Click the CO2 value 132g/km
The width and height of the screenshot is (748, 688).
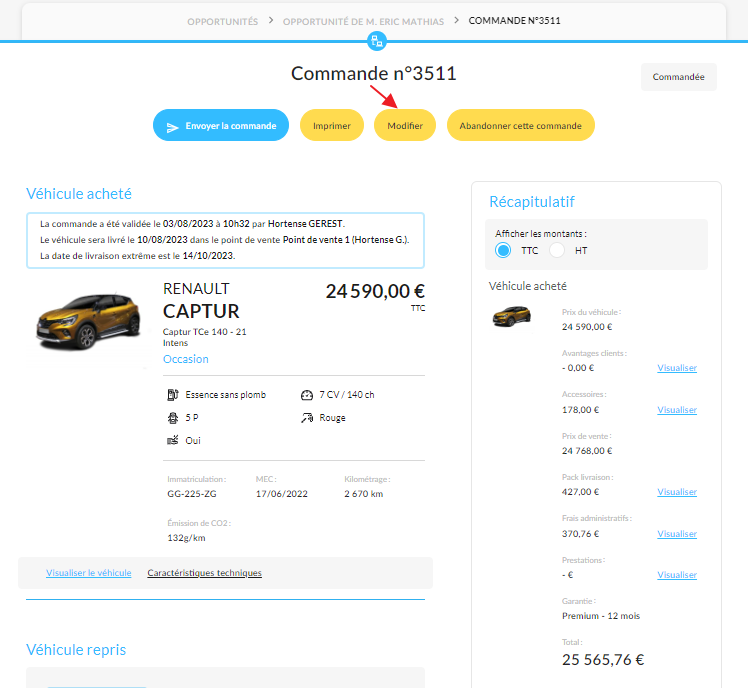tap(186, 538)
